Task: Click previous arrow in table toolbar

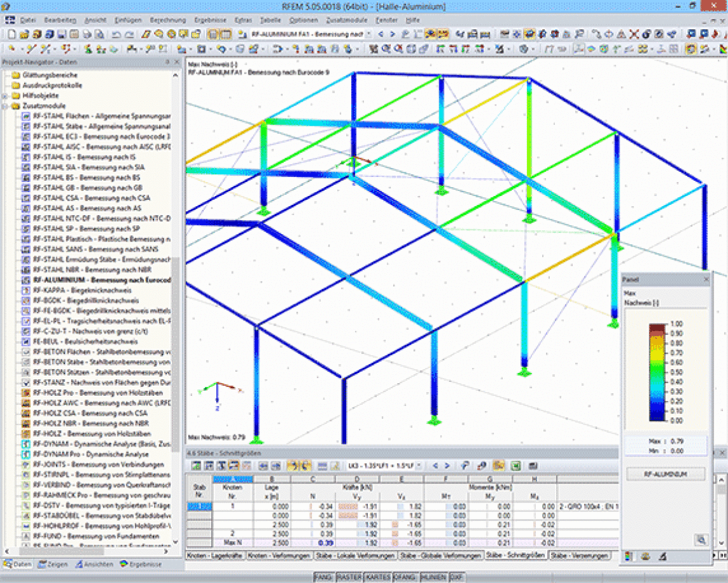Action: (435, 466)
